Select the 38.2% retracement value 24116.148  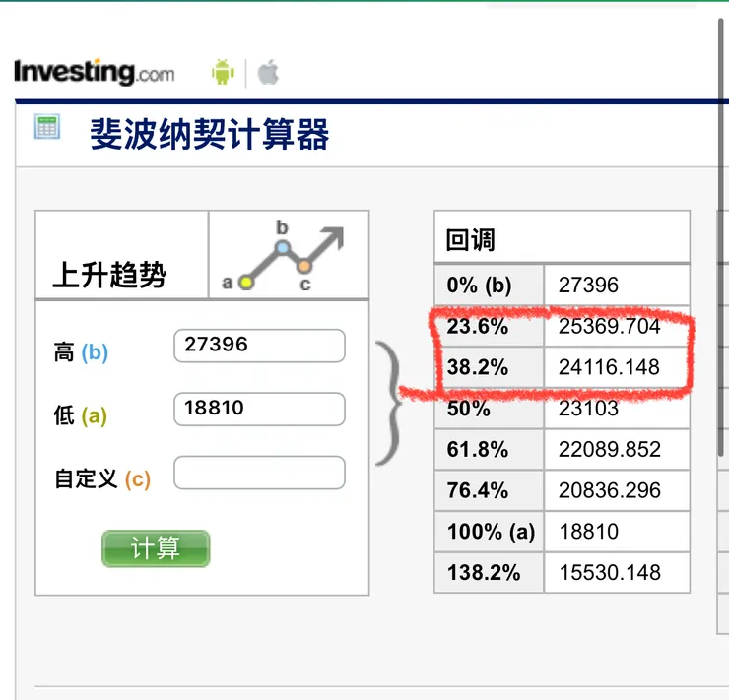[609, 367]
